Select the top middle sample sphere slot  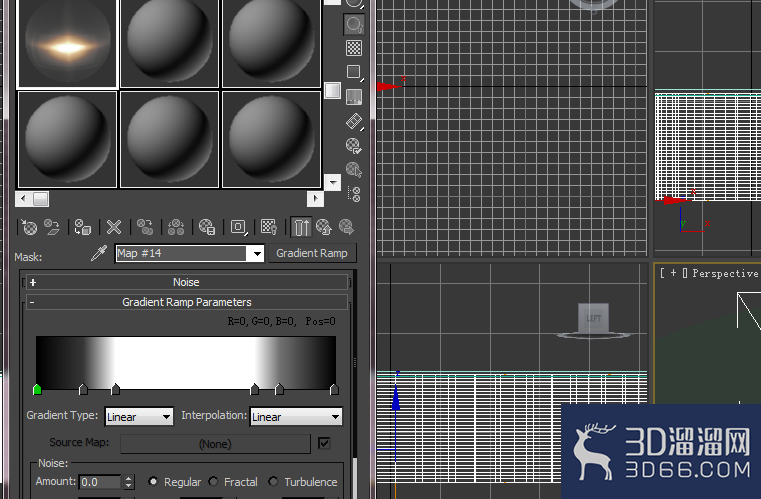coord(169,43)
